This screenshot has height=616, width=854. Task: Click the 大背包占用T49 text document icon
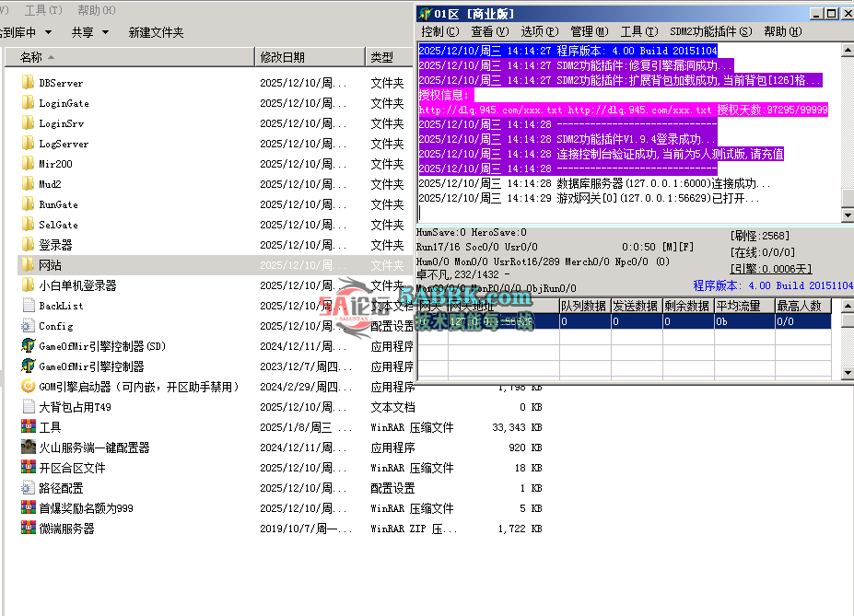(29, 407)
